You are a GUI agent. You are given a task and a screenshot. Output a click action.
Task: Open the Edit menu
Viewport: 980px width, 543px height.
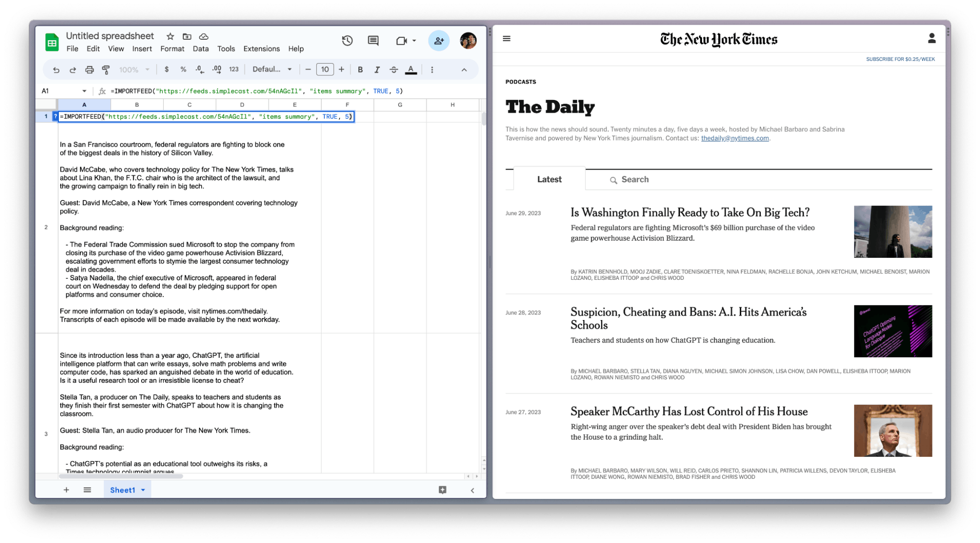tap(93, 49)
